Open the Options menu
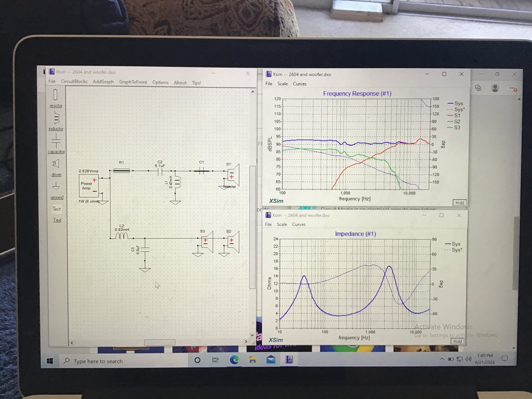 [x=160, y=82]
